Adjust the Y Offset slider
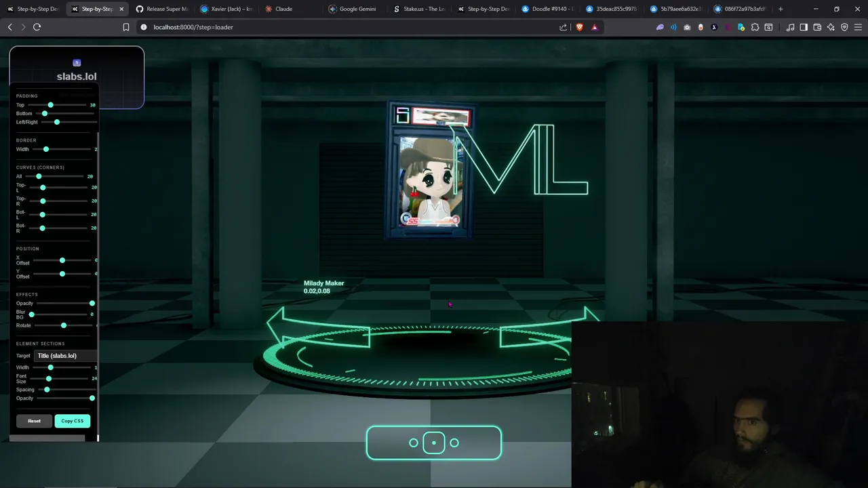The height and width of the screenshot is (488, 868). pyautogui.click(x=62, y=274)
